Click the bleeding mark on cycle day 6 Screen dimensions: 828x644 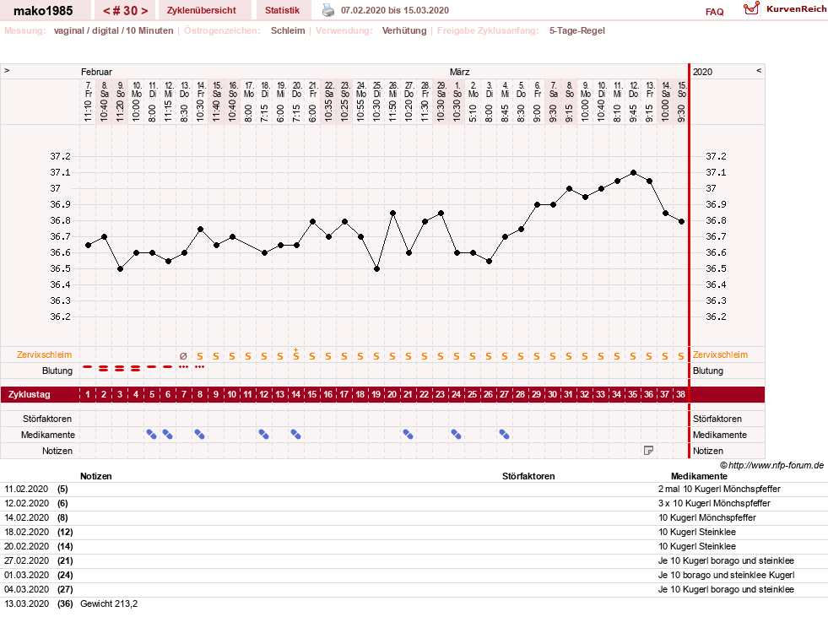167,367
